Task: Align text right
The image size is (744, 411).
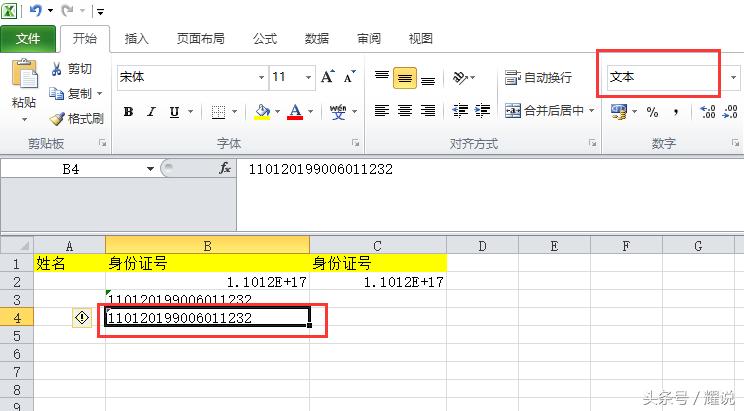Action: [x=428, y=111]
